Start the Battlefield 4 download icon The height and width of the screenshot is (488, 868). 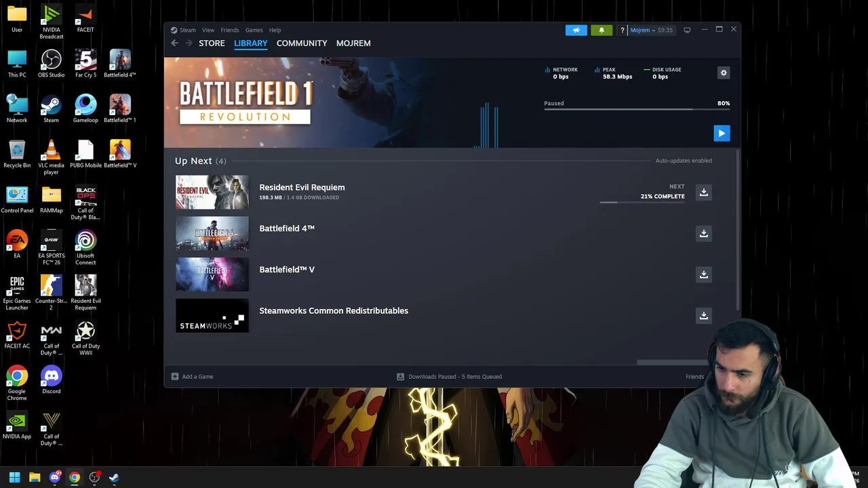point(704,233)
